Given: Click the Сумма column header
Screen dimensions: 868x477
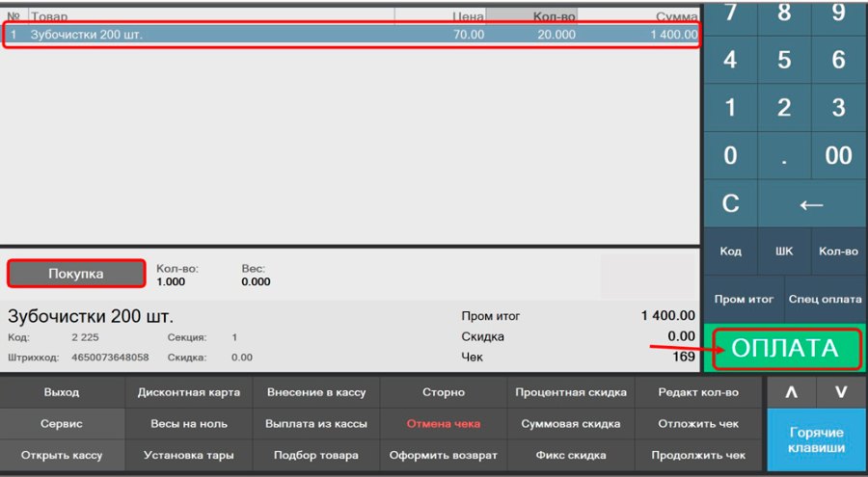Looking at the screenshot, I should pos(638,16).
